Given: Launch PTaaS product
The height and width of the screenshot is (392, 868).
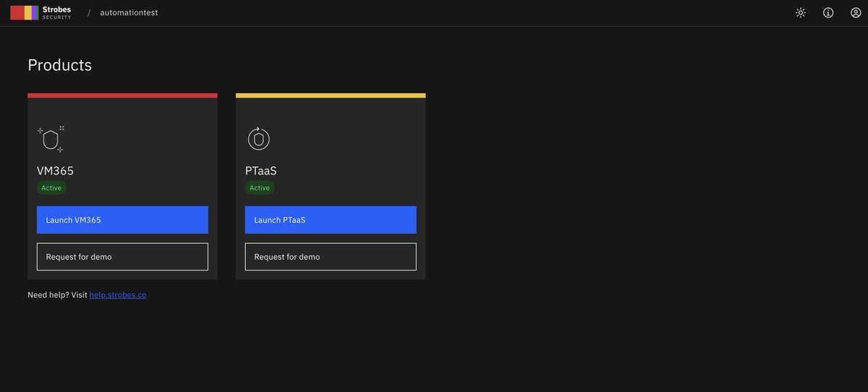Looking at the screenshot, I should click(331, 220).
